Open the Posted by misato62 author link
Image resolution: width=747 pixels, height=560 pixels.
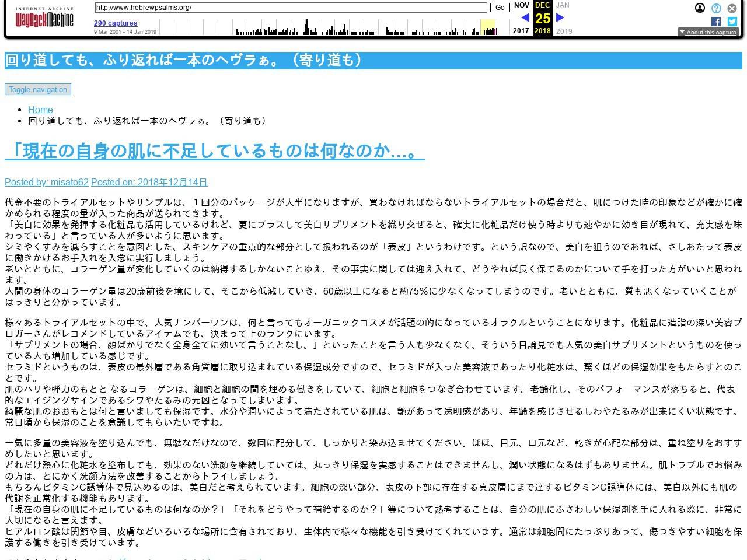[47, 182]
